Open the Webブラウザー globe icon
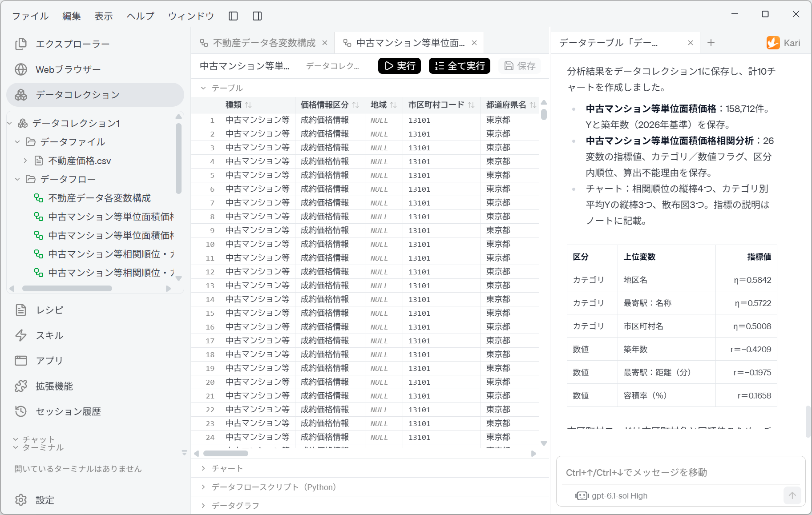812x515 pixels. pos(21,69)
